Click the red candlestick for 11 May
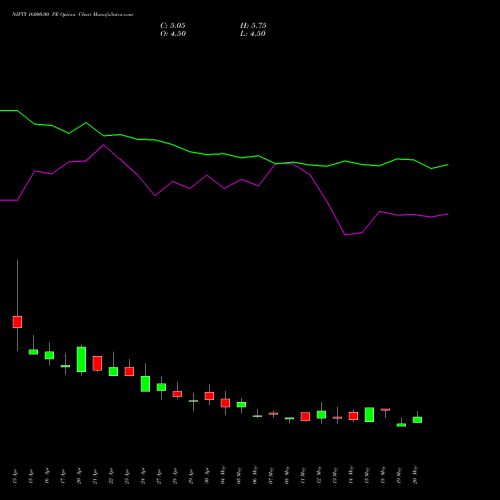The height and width of the screenshot is (500, 500). coord(305,417)
